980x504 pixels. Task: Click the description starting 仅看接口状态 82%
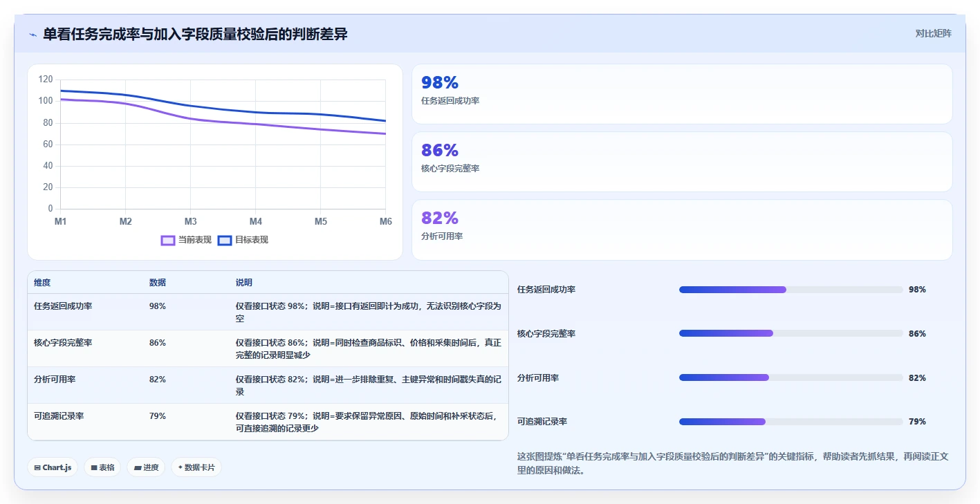tap(368, 385)
